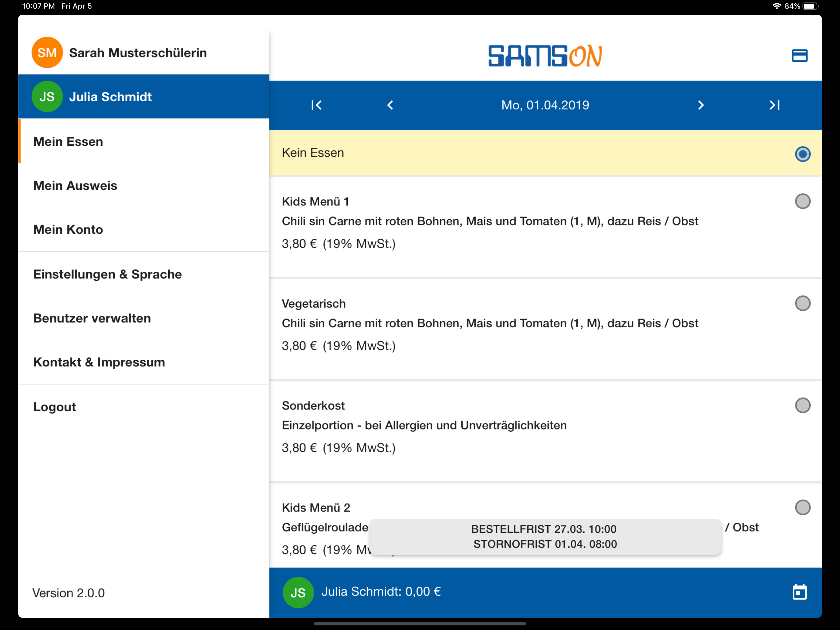
Task: Tap the orange SM avatar
Action: 47,53
